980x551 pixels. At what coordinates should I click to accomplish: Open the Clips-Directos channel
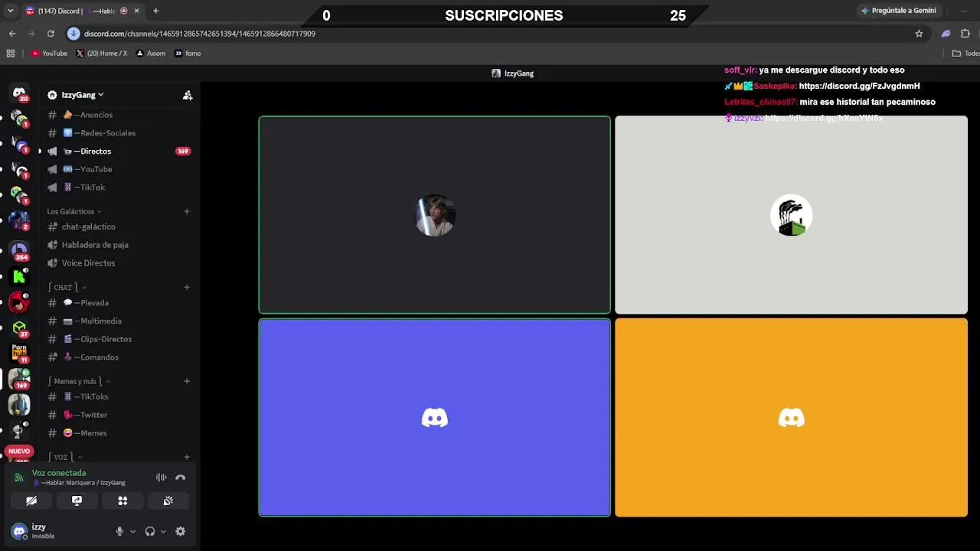click(x=119, y=339)
